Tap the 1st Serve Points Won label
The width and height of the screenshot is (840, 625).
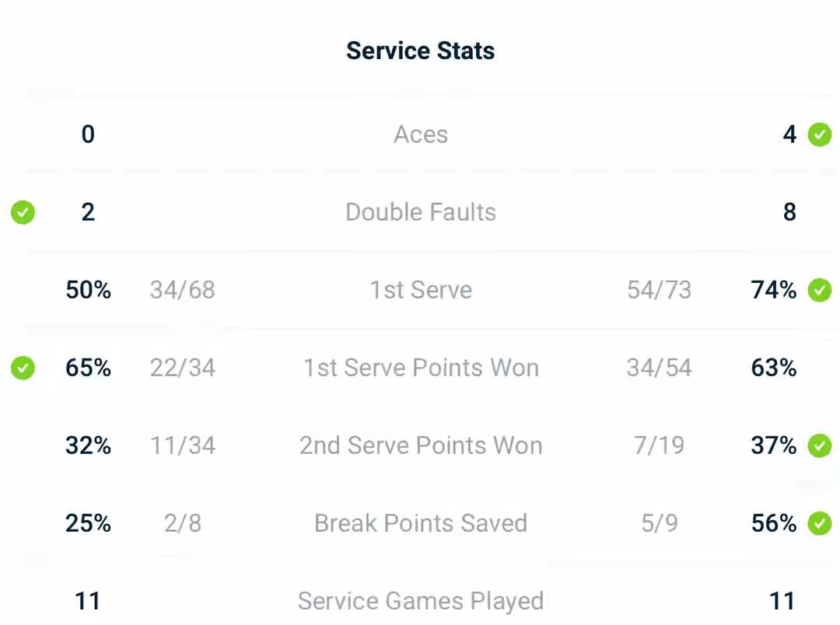pos(420,368)
